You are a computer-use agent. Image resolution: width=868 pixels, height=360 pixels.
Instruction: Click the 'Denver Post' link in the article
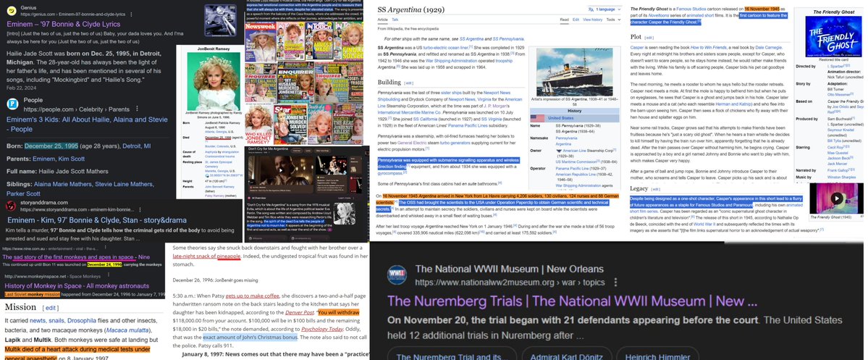tap(300, 314)
